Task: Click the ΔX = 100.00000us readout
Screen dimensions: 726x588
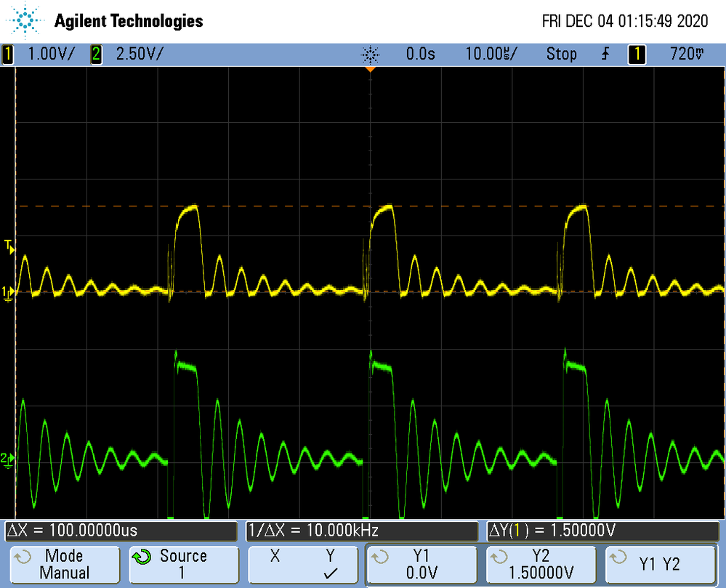Action: pyautogui.click(x=121, y=531)
